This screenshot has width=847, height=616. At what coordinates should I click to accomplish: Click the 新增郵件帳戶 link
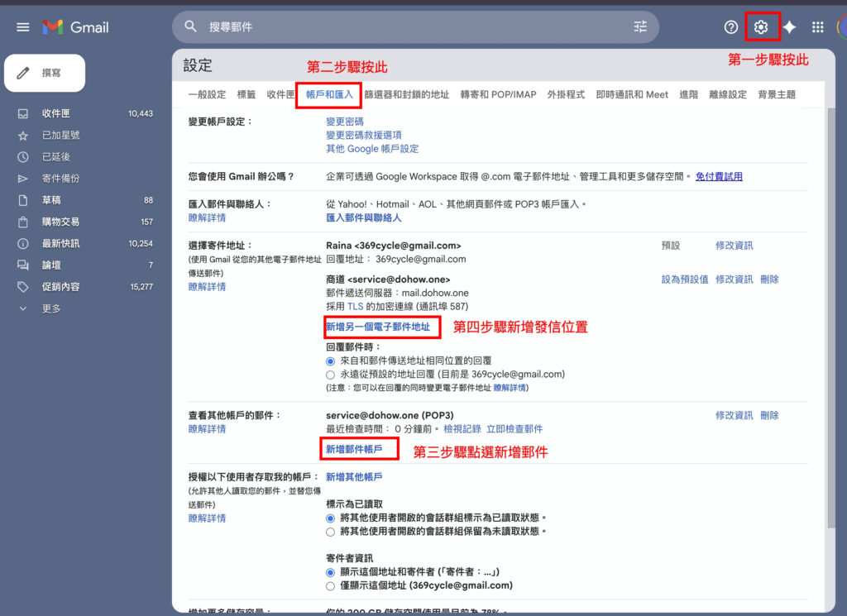tap(354, 449)
